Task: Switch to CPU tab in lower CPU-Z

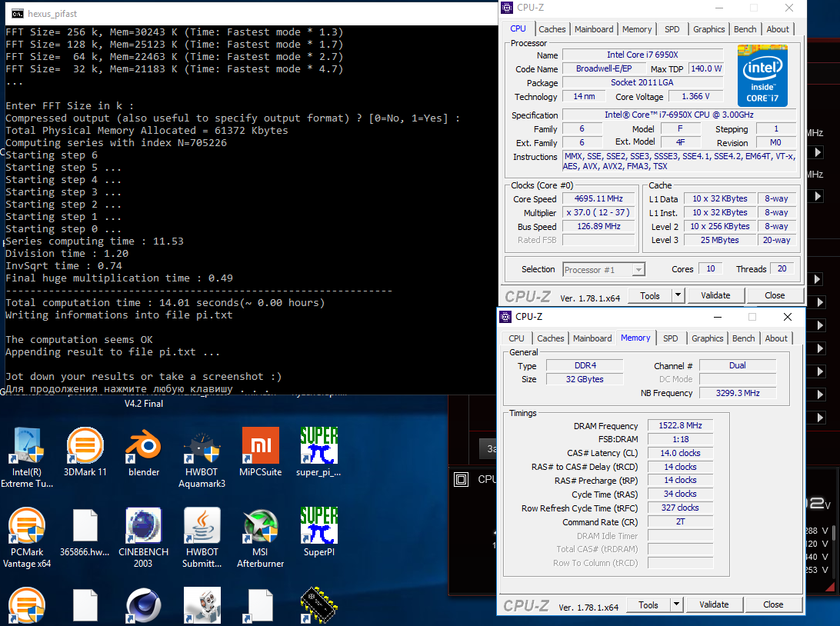Action: tap(516, 338)
